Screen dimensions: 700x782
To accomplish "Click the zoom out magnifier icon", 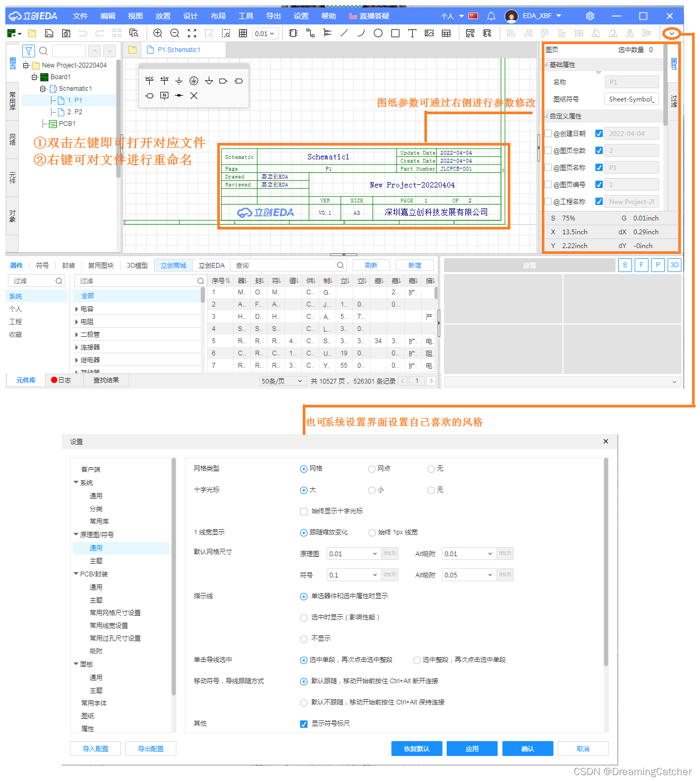I will (175, 33).
